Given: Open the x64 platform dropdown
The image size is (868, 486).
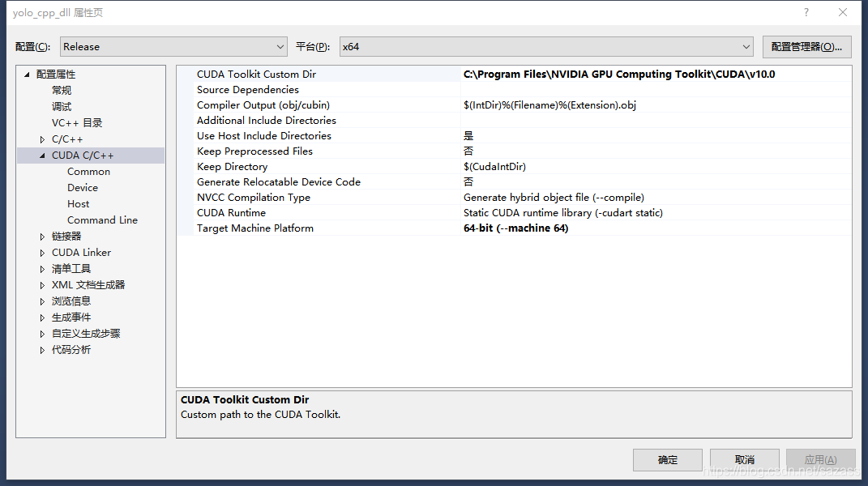Looking at the screenshot, I should [x=745, y=46].
